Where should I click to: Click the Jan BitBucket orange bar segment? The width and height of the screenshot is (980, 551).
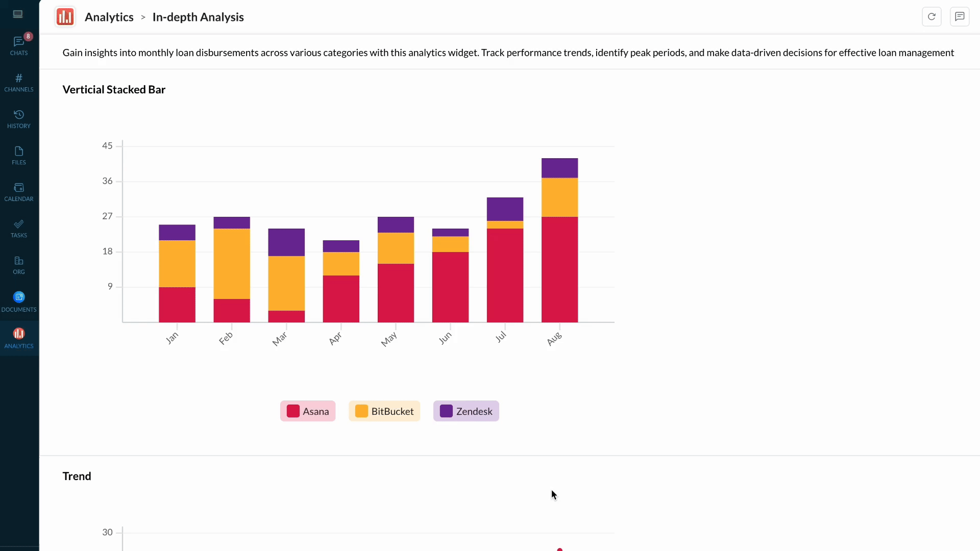point(177,264)
